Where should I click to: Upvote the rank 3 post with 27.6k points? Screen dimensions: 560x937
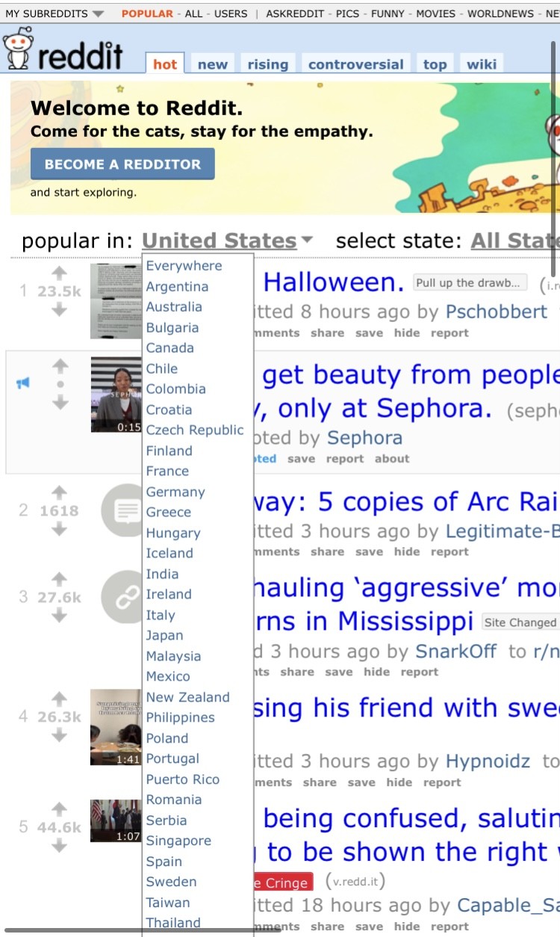(x=59, y=579)
